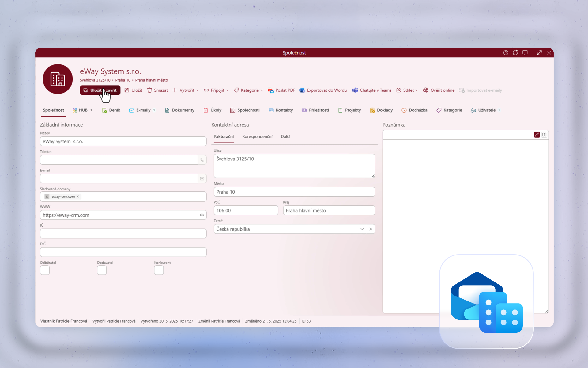588x368 pixels.
Task: Open the E-maily tab
Action: coord(142,110)
